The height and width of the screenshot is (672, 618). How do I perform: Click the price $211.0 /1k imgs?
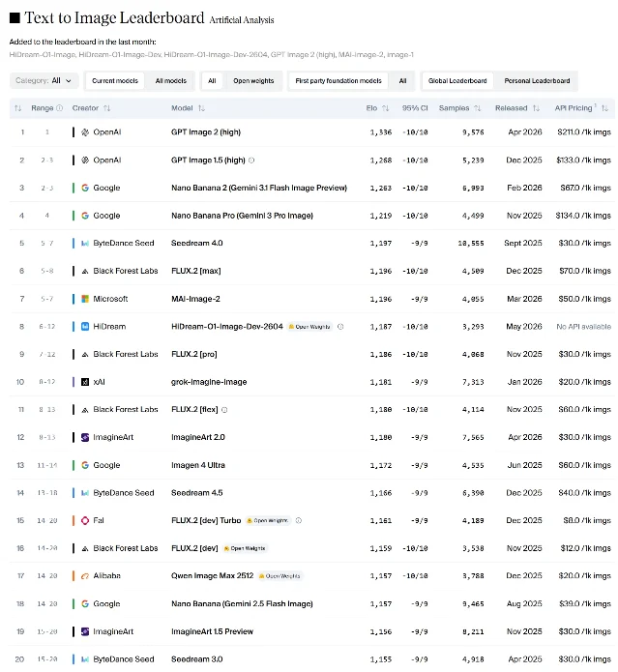click(x=584, y=132)
